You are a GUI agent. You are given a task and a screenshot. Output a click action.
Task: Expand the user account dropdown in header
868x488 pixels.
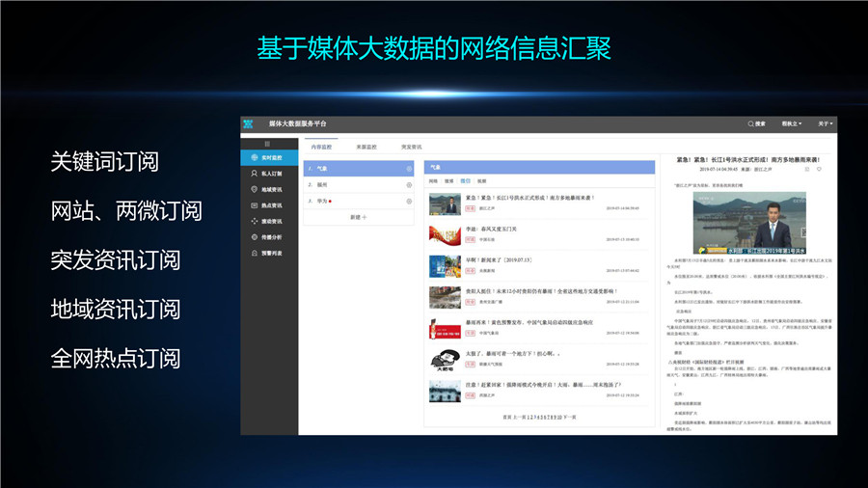pyautogui.click(x=792, y=124)
